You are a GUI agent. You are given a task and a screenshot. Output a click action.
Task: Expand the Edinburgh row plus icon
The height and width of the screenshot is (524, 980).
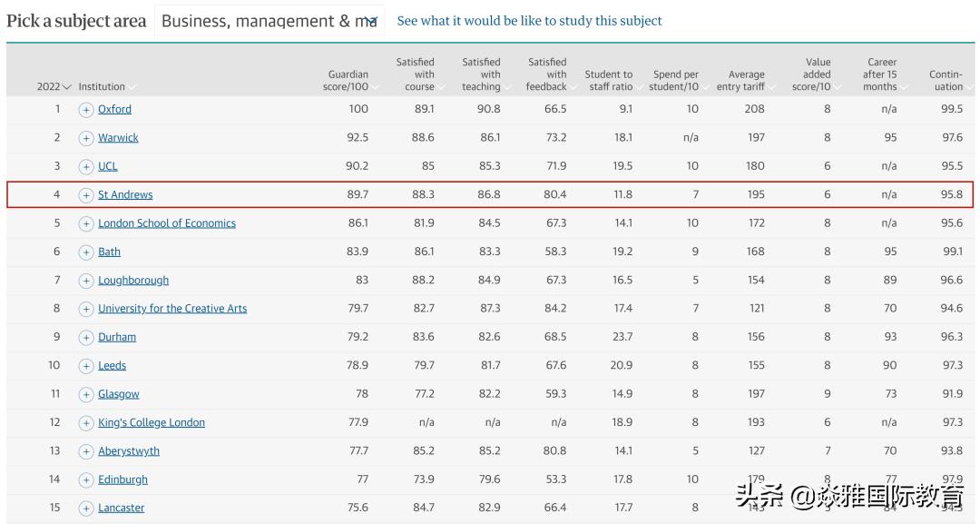(x=86, y=480)
